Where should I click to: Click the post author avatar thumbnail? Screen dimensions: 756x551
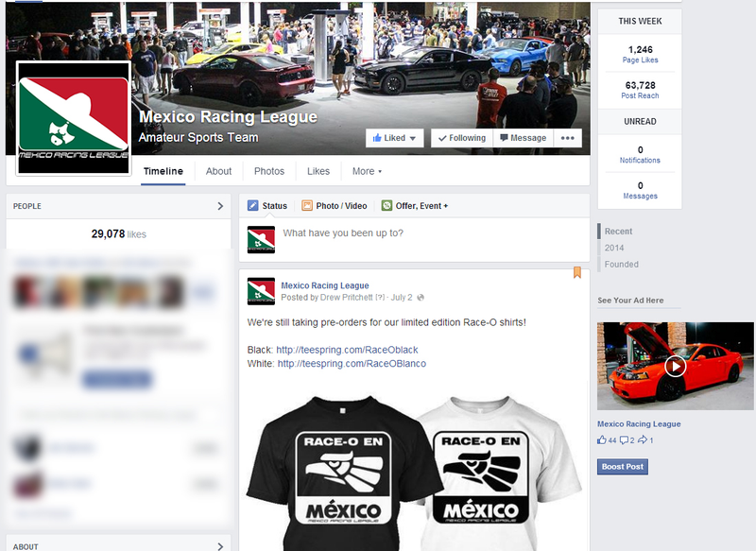[x=261, y=291]
